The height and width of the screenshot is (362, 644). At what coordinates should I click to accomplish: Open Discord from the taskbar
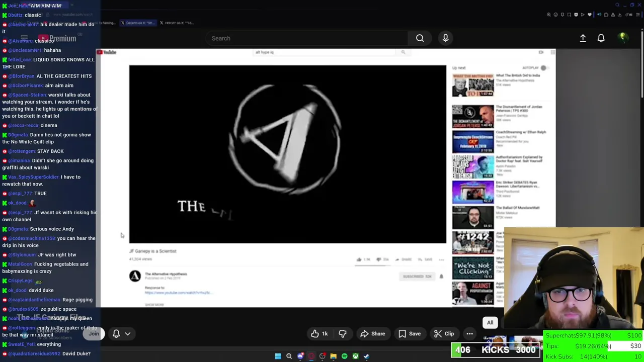[300, 356]
